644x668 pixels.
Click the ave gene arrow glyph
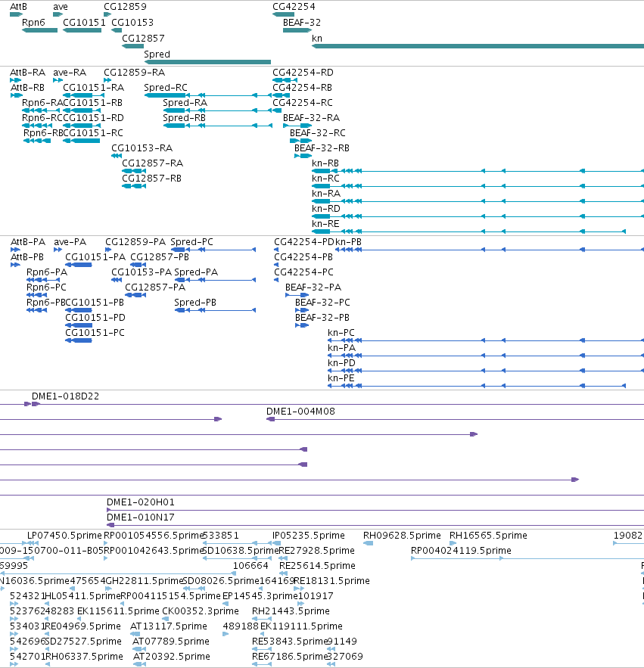point(58,14)
